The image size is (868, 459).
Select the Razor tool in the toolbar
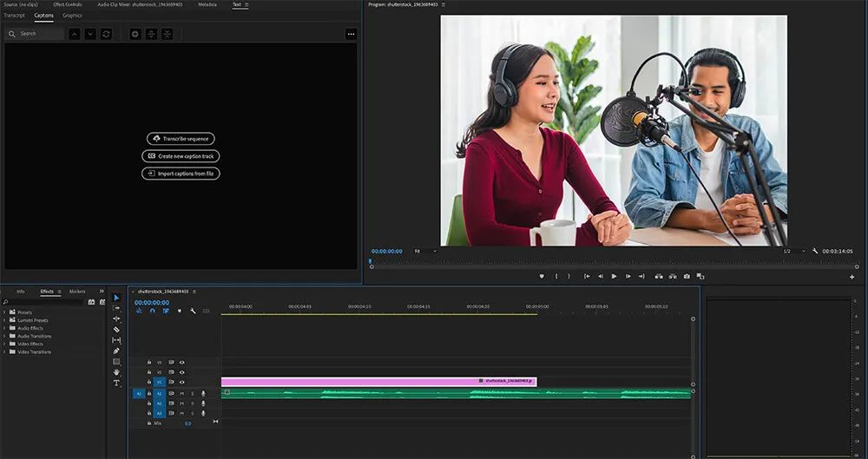click(116, 330)
